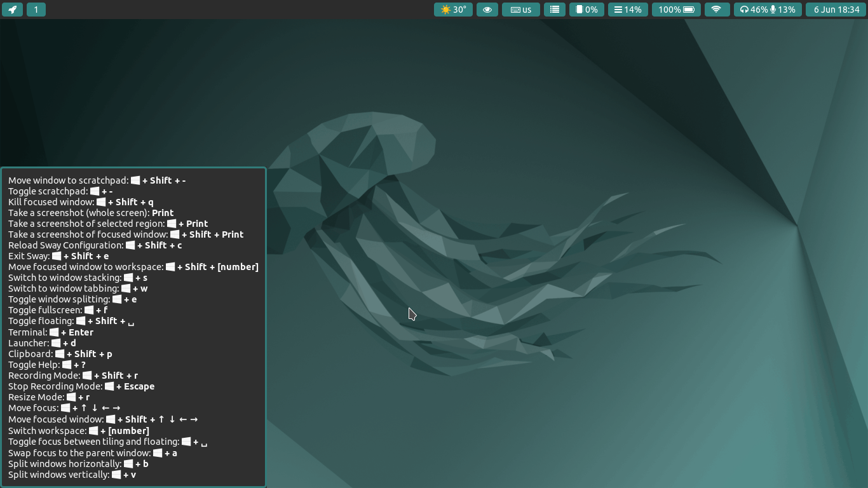Click "Move focused window to workspace" line
The height and width of the screenshot is (488, 868).
pos(133,267)
